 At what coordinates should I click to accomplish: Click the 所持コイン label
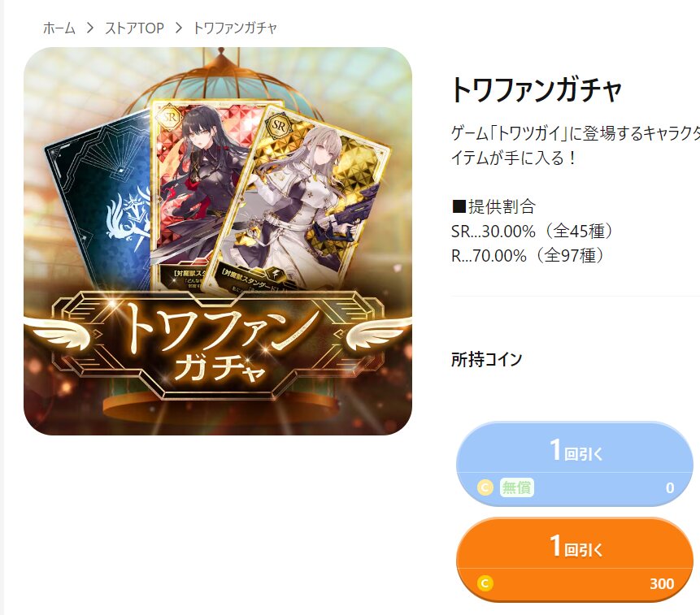487,359
